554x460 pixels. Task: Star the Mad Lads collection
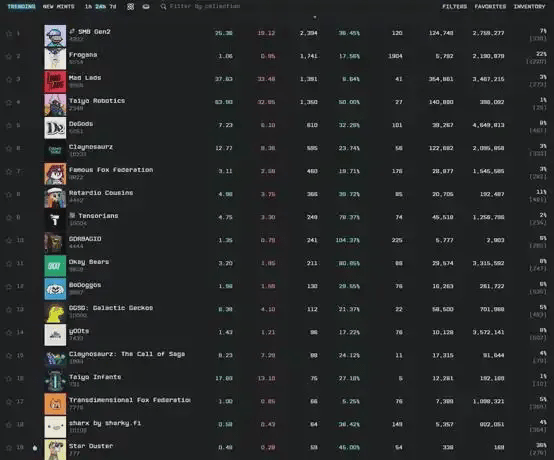coord(9,79)
